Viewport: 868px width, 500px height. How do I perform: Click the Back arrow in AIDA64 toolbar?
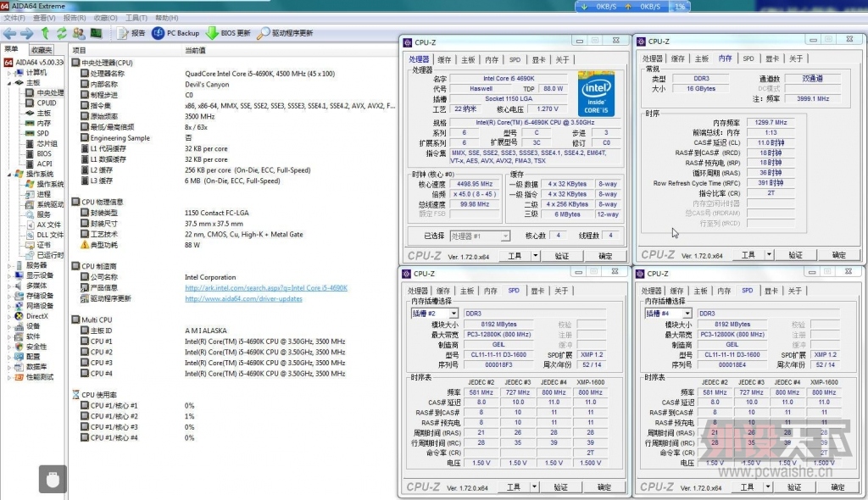(x=9, y=33)
